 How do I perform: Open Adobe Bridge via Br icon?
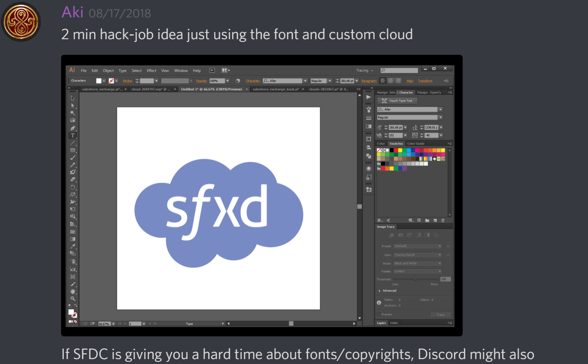pyautogui.click(x=212, y=70)
